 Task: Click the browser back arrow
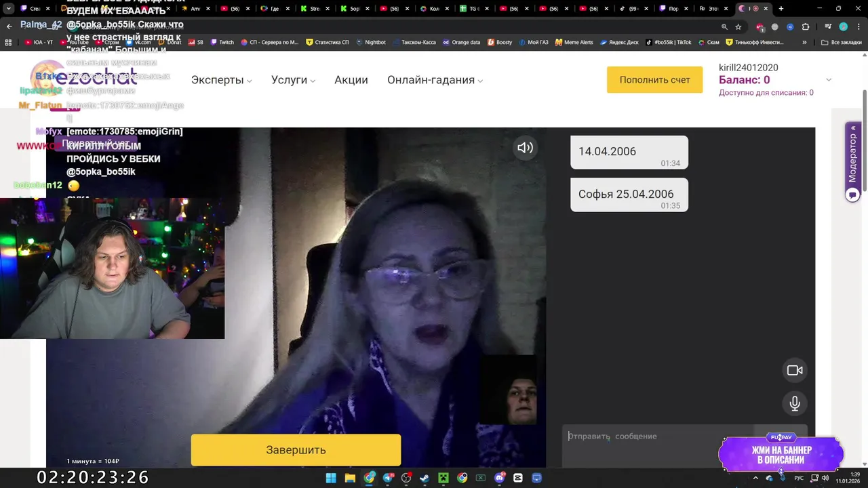[x=9, y=26]
